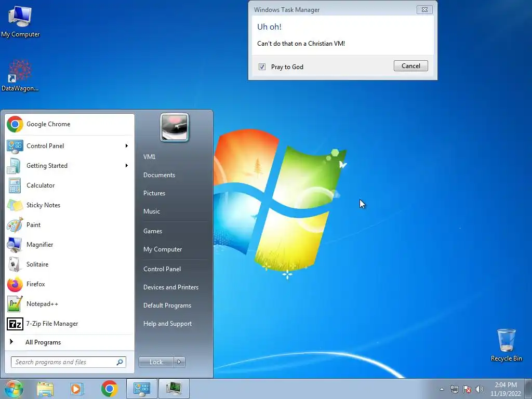Click the clock showing 2:04 PM
The image size is (532, 399).
[506, 385]
